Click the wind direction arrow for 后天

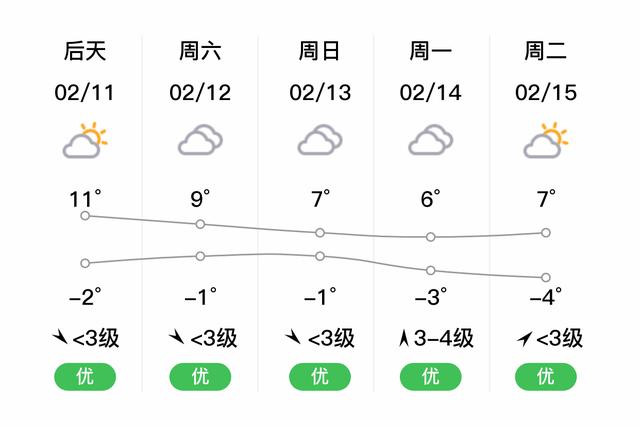click(x=60, y=337)
